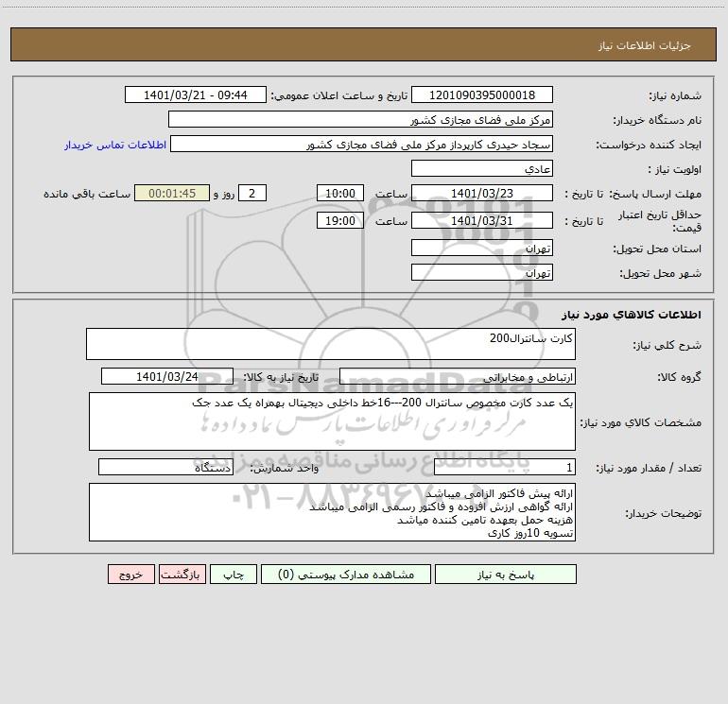Click label حداقل تاریخ اعتبار قیمت
The image size is (728, 704).
coord(660,221)
